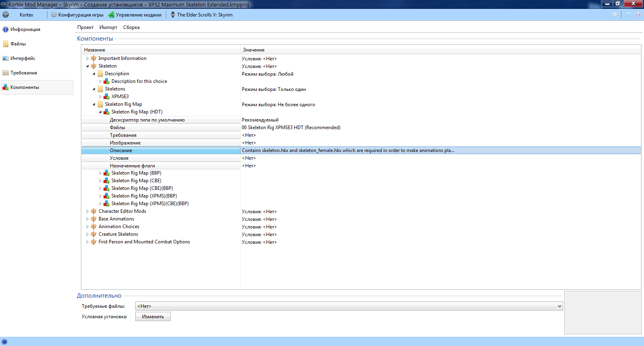
Task: Open the Проект menu
Action: pyautogui.click(x=85, y=27)
